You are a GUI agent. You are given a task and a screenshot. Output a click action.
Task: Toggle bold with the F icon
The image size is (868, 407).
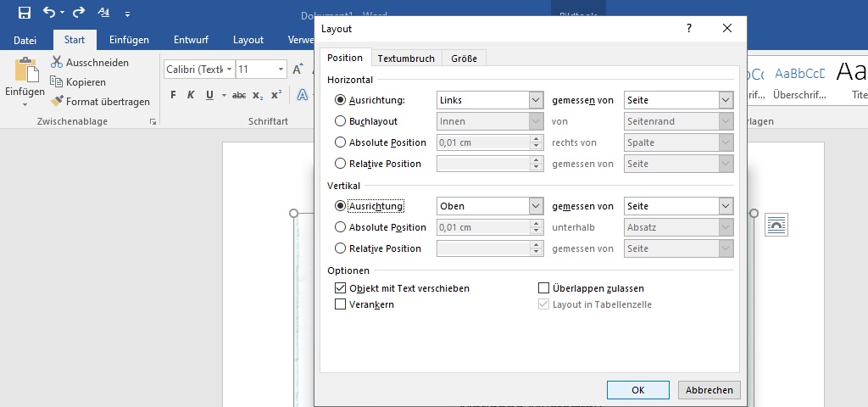[173, 95]
